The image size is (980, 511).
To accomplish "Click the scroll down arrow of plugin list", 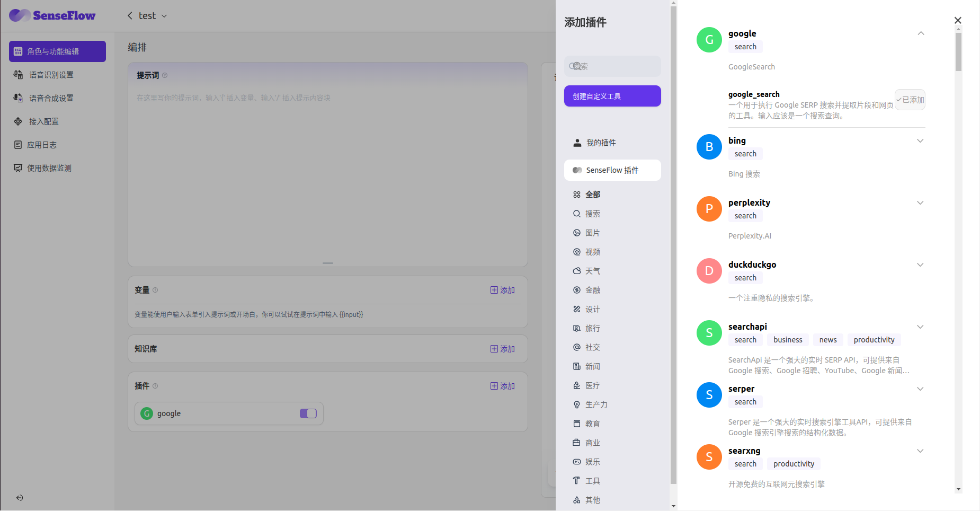I will click(958, 490).
